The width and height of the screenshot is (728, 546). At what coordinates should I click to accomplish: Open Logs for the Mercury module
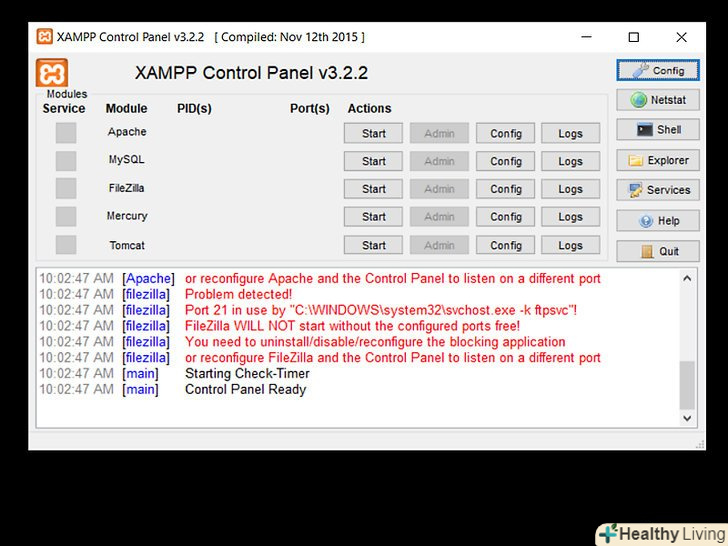(571, 217)
